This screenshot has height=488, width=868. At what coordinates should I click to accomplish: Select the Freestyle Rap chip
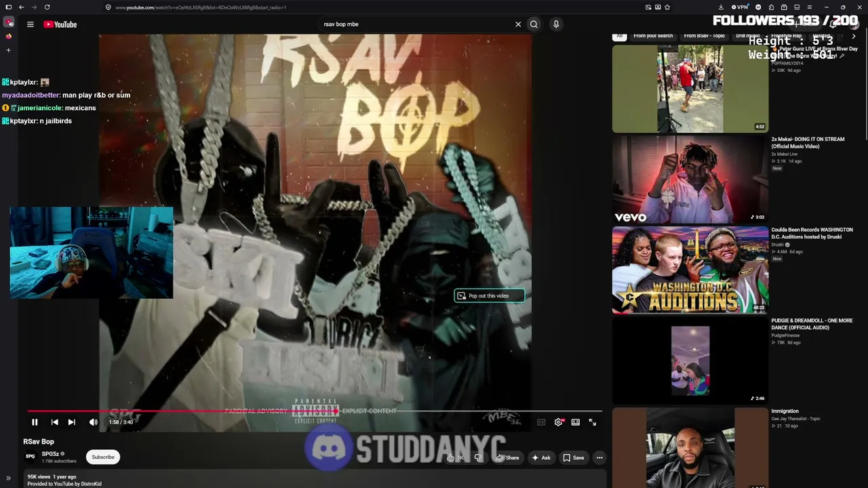(787, 36)
